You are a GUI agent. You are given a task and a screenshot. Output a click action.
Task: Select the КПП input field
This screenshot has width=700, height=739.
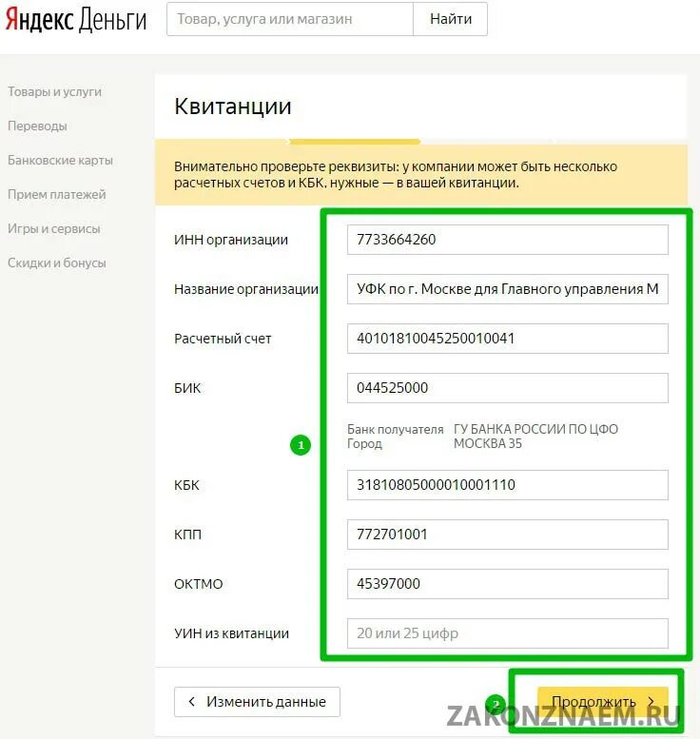click(508, 535)
